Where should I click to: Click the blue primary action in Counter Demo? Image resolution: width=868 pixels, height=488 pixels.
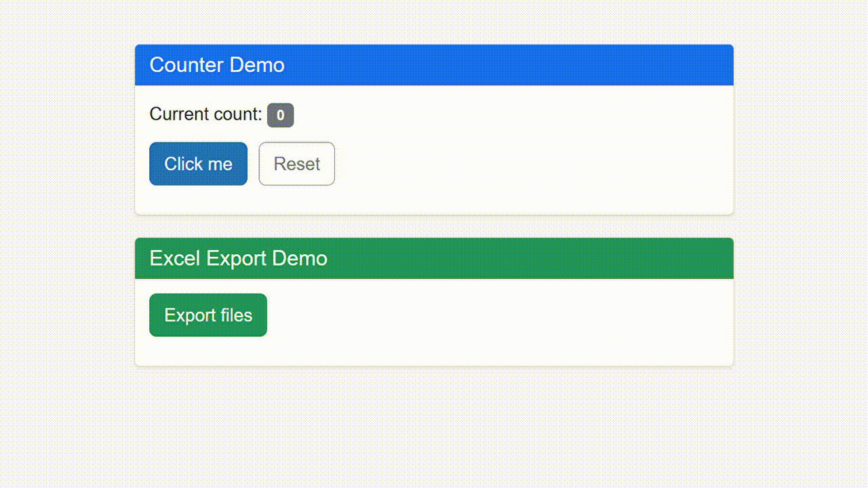198,163
